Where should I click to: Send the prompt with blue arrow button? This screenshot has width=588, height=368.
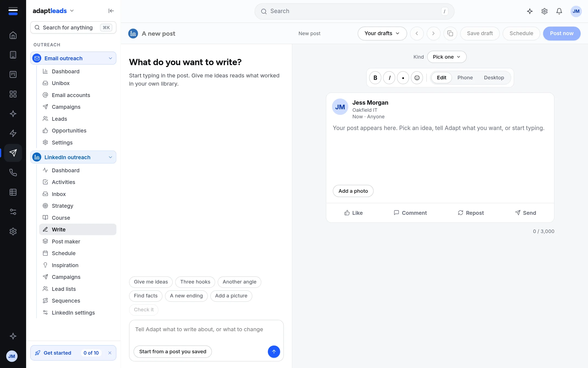[274, 352]
